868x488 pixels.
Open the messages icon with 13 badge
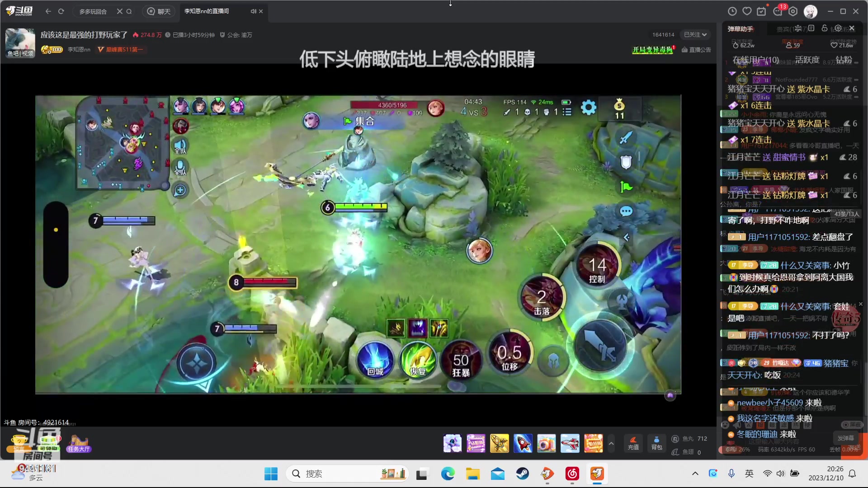(778, 11)
